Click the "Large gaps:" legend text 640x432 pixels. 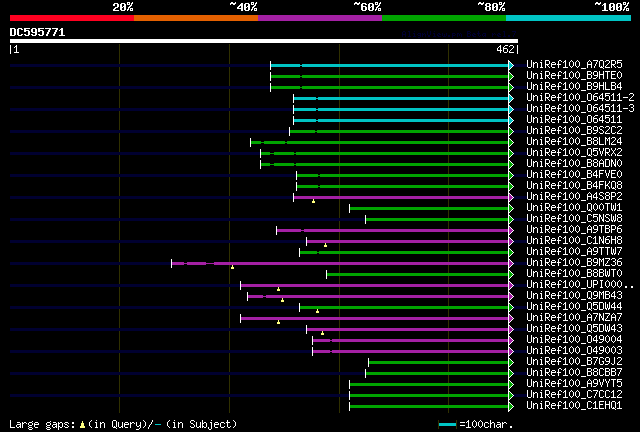(43, 425)
